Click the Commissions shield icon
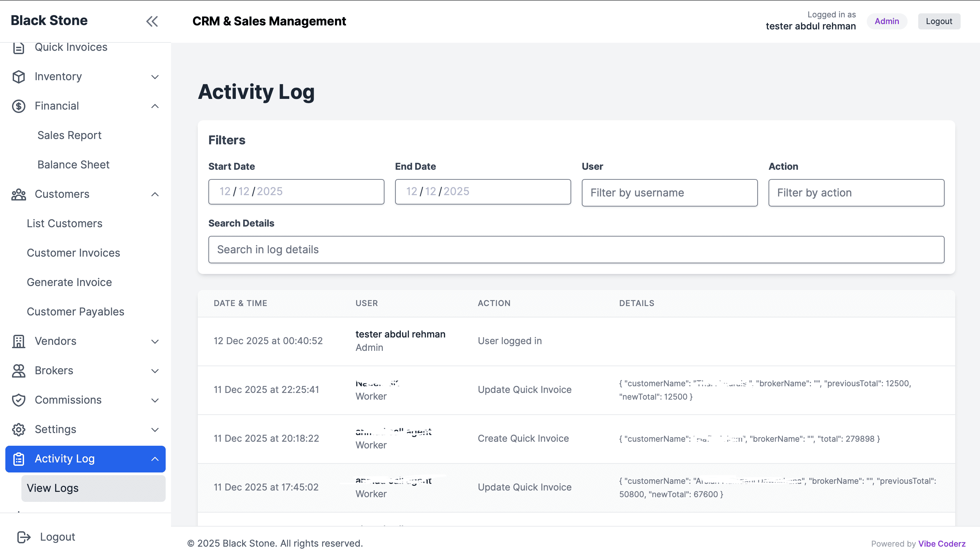Screen dimensions: 980x558 click(18, 400)
